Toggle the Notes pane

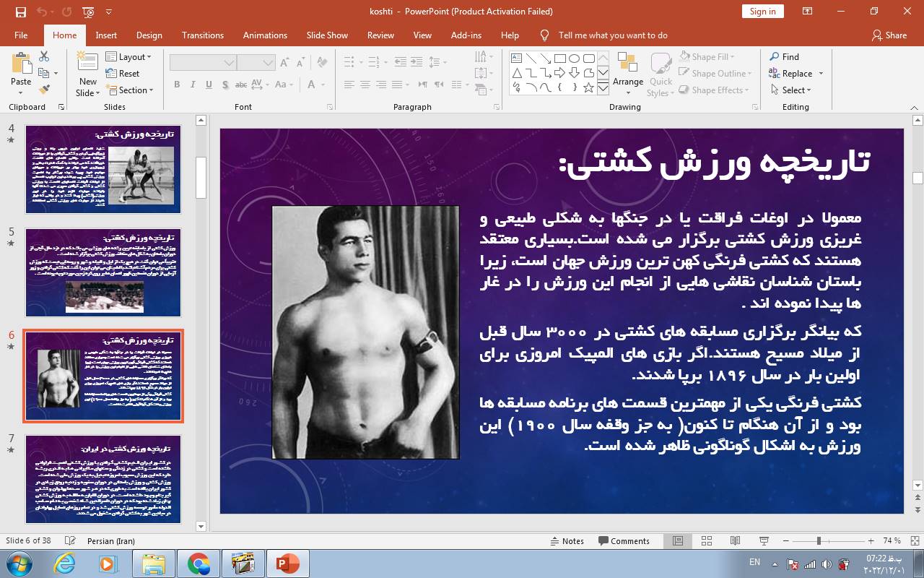pos(567,541)
